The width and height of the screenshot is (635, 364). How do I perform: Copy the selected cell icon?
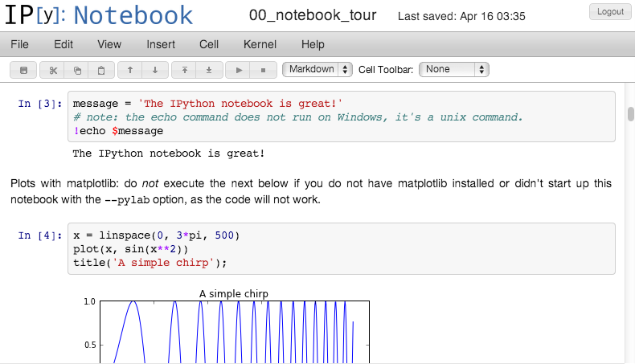click(x=77, y=70)
